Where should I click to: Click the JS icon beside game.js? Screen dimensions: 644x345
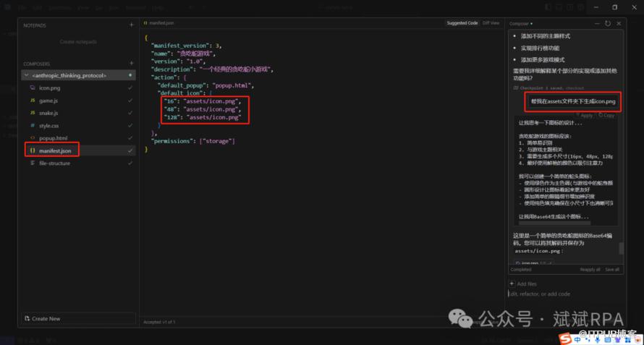33,101
